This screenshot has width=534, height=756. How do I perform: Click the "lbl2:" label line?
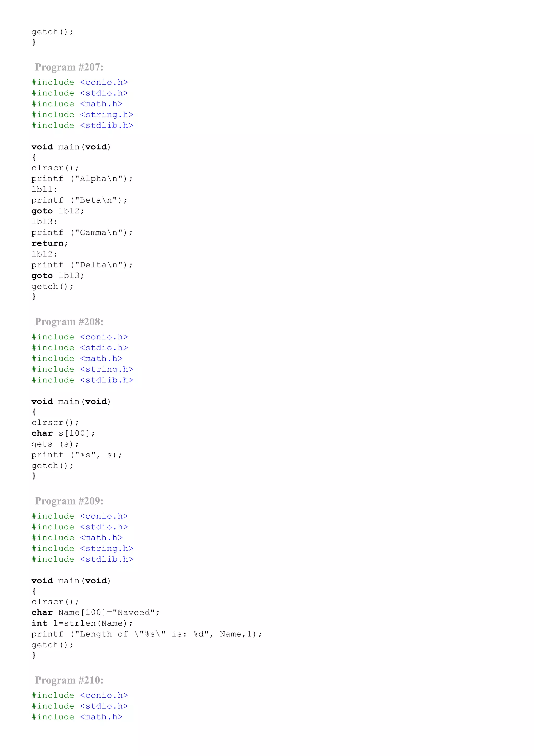[x=44, y=254]
